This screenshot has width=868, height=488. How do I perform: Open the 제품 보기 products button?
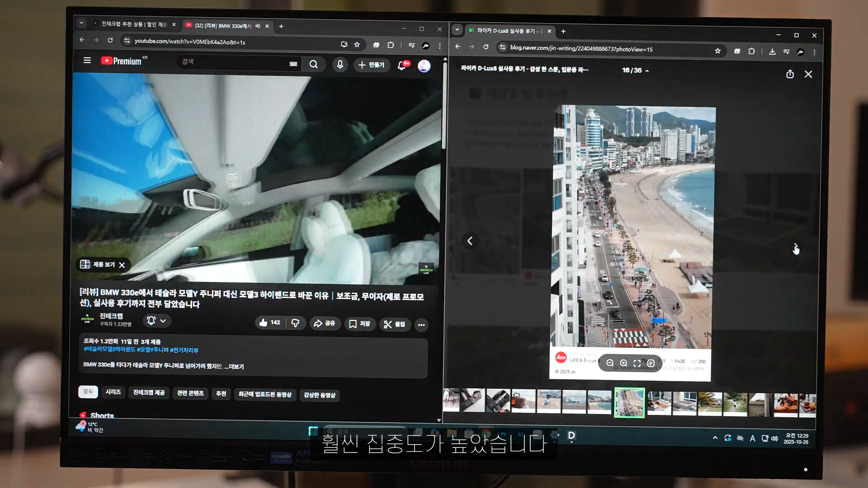point(98,264)
